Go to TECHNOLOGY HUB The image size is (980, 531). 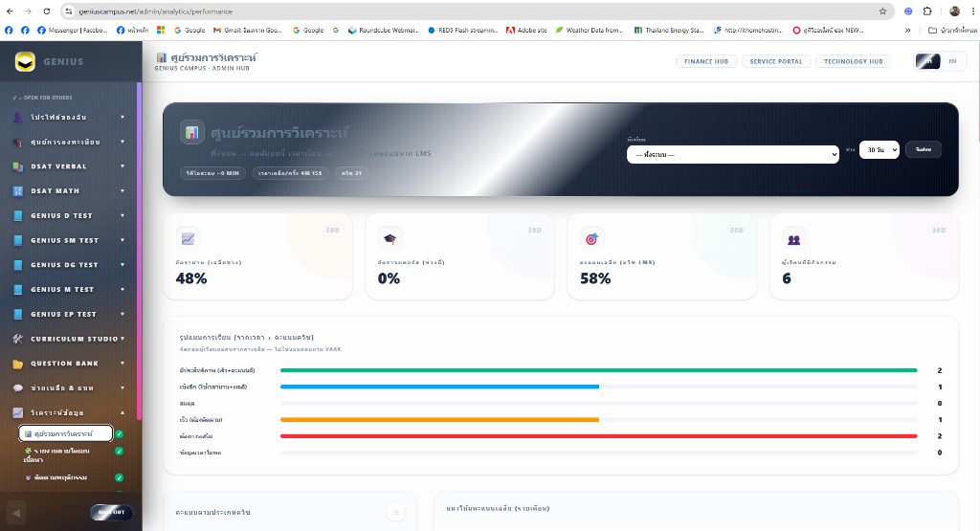853,61
